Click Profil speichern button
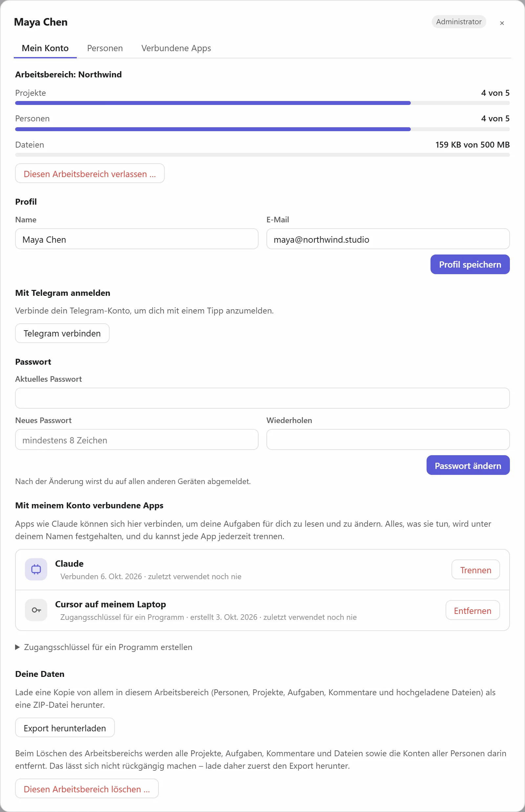 [x=470, y=264]
